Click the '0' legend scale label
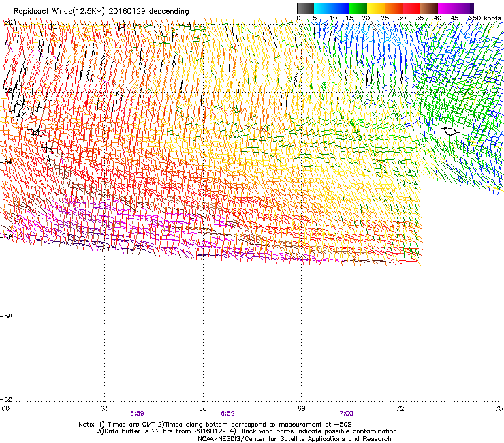Screen dimensions: 504x443 pos(298,18)
